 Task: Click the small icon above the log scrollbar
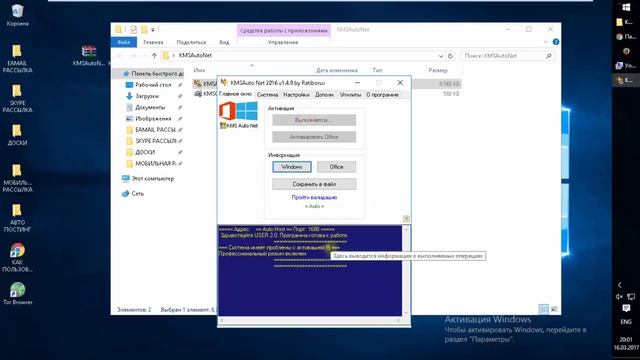tap(406, 219)
